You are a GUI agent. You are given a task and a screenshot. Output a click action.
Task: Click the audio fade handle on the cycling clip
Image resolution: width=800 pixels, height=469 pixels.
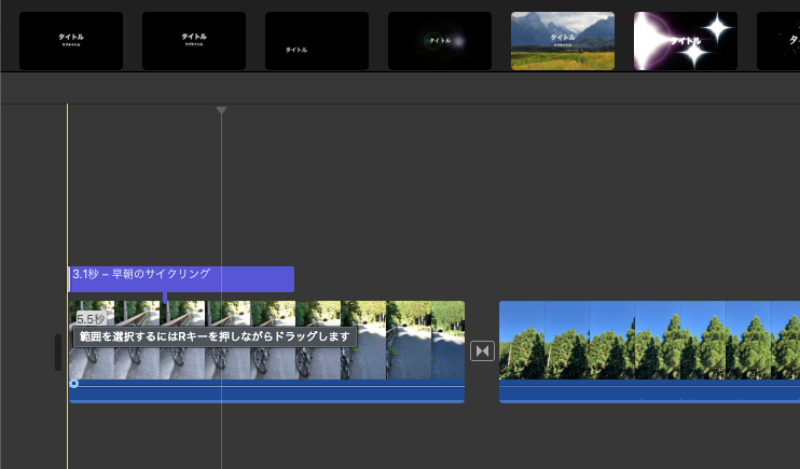click(x=74, y=383)
